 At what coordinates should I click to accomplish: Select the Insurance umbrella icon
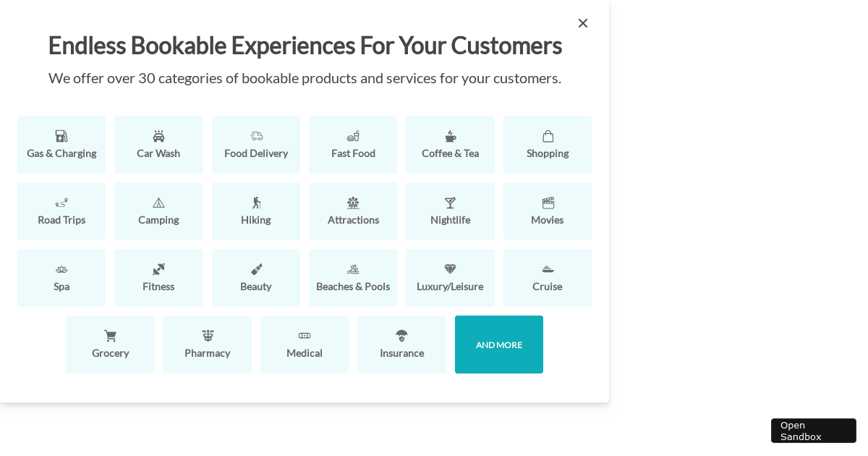(x=401, y=336)
